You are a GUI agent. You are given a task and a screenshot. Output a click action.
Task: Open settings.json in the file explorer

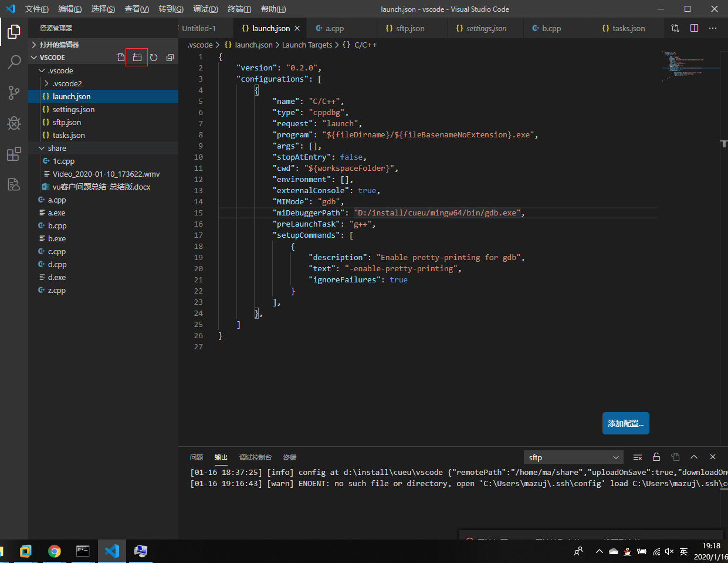(103, 109)
